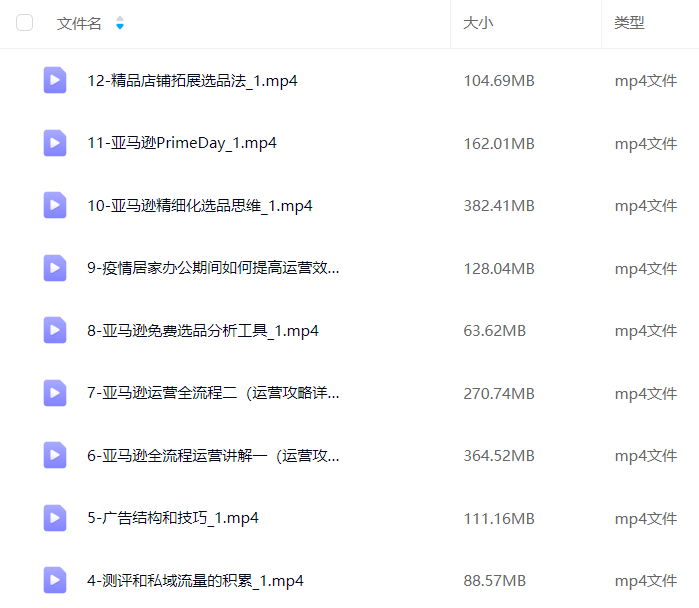
Task: Click the 类型 column header
Action: coord(629,23)
